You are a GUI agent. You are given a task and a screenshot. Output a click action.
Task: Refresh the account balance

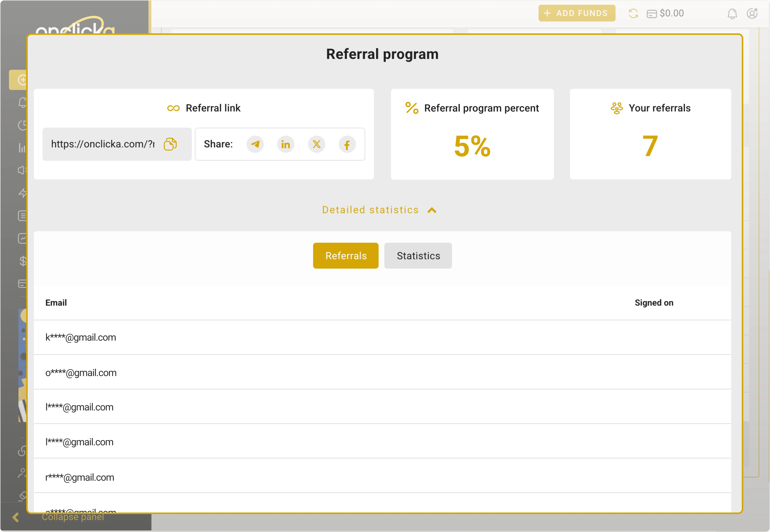(x=634, y=13)
